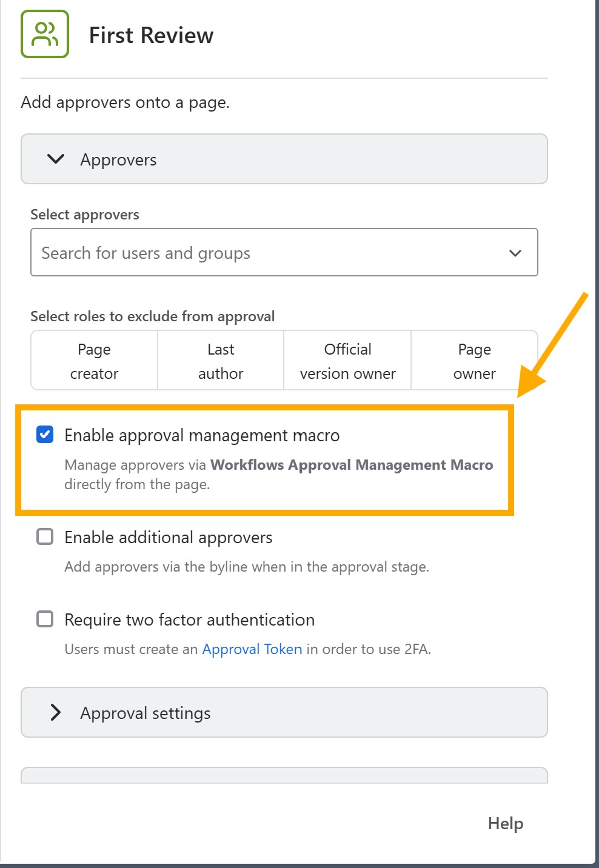Select Last author as excluded role
The height and width of the screenshot is (868, 599).
(x=220, y=360)
